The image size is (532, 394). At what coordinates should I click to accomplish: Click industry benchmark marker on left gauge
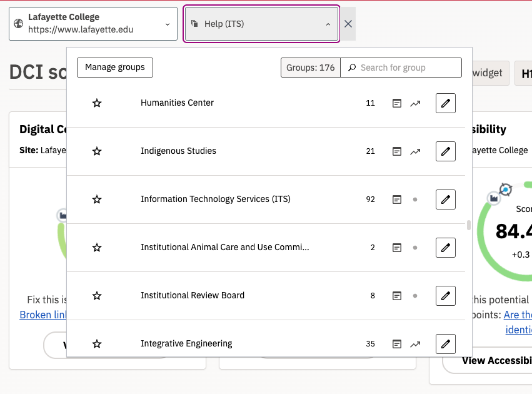click(63, 216)
